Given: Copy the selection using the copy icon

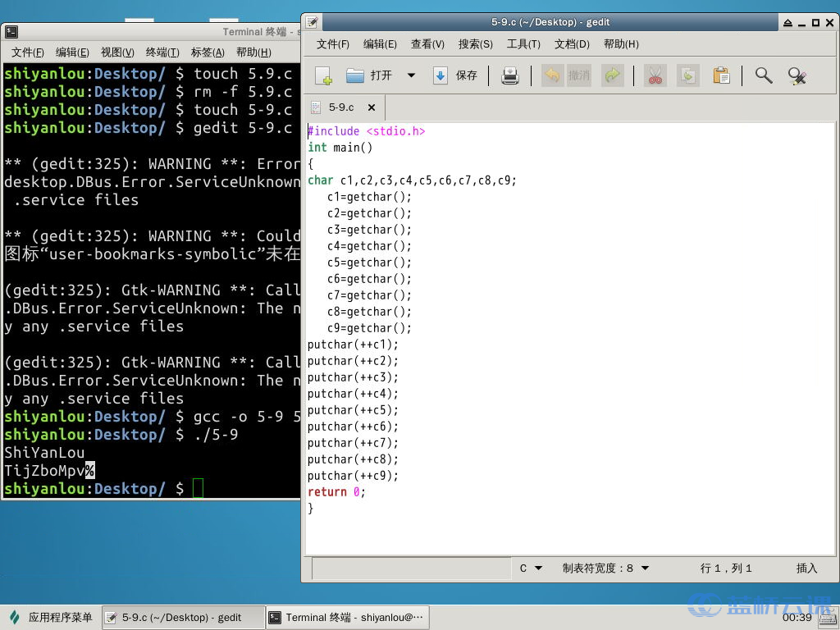Looking at the screenshot, I should pos(688,75).
